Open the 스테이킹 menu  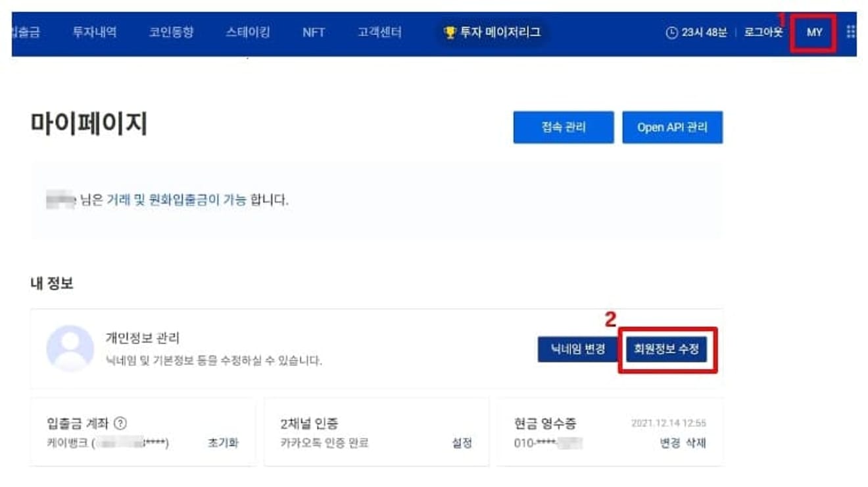(x=248, y=32)
